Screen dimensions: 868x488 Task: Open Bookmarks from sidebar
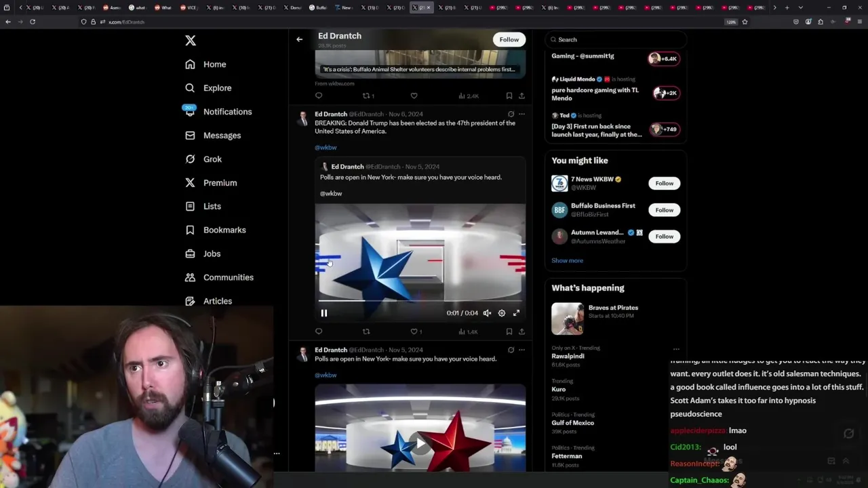coord(215,230)
